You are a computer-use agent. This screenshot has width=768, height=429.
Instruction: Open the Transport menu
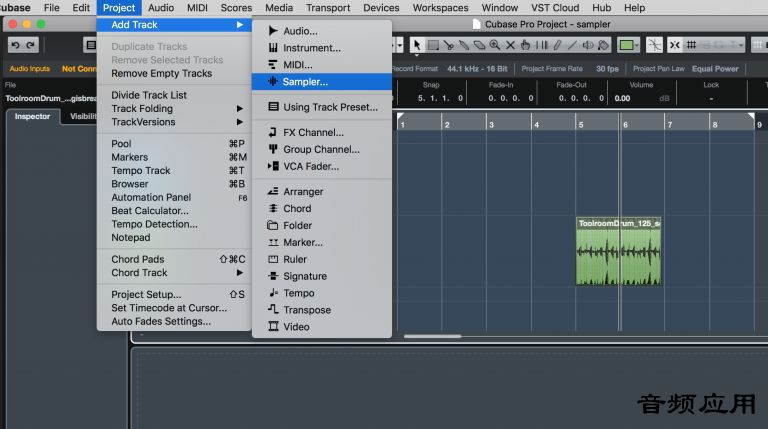click(328, 8)
